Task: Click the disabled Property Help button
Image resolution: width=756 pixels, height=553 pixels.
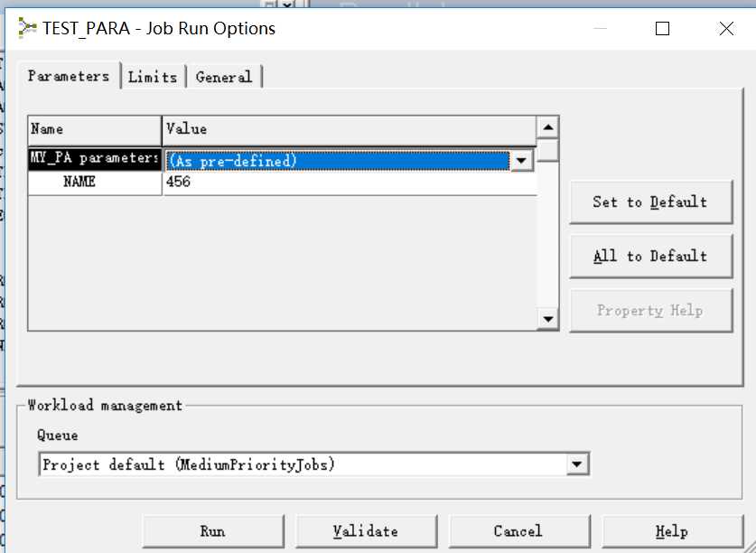Action: (650, 310)
